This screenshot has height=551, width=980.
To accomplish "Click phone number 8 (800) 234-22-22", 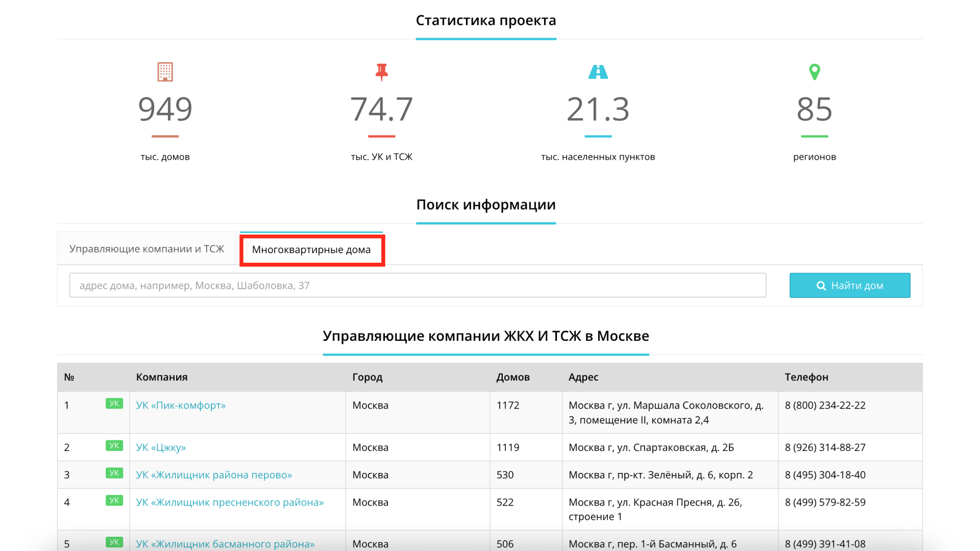I will 825,405.
